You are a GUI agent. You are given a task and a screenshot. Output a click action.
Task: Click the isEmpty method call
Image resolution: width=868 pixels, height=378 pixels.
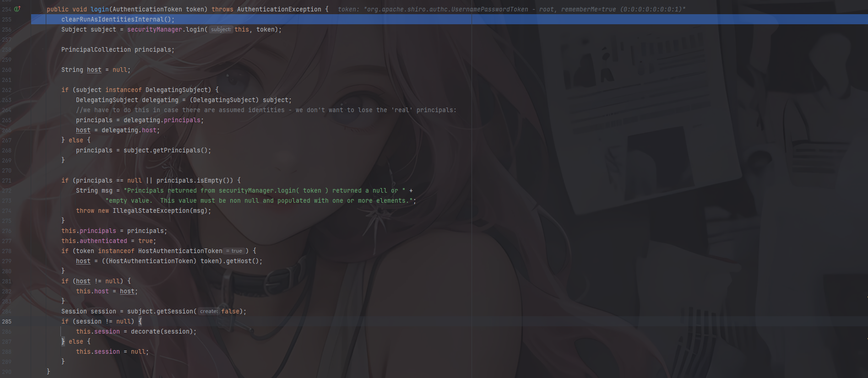209,180
